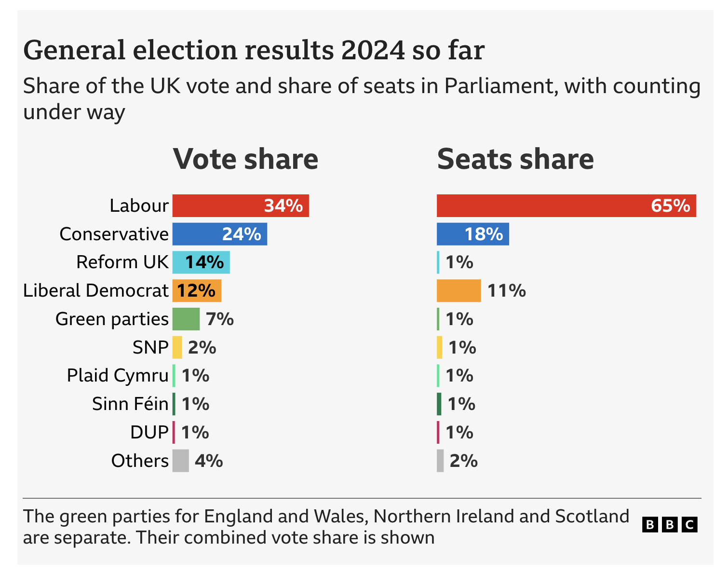Click the BBC logo
This screenshot has width=728, height=574.
(x=669, y=524)
